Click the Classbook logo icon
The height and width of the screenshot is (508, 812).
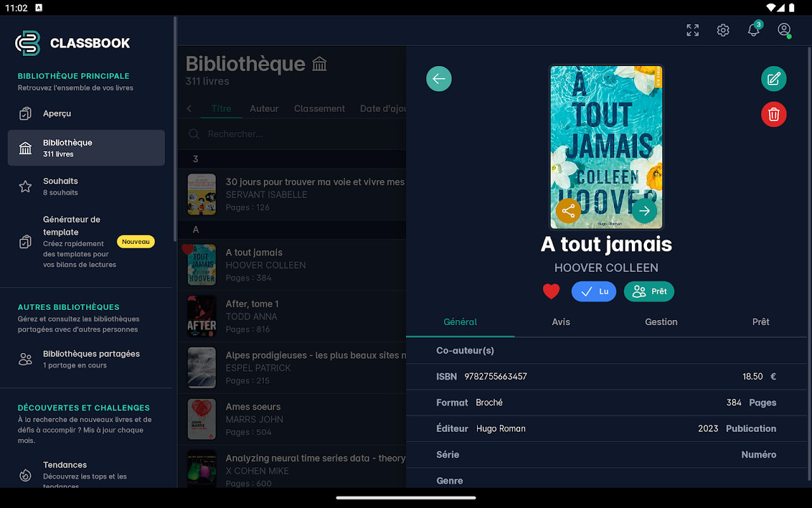[x=28, y=43]
